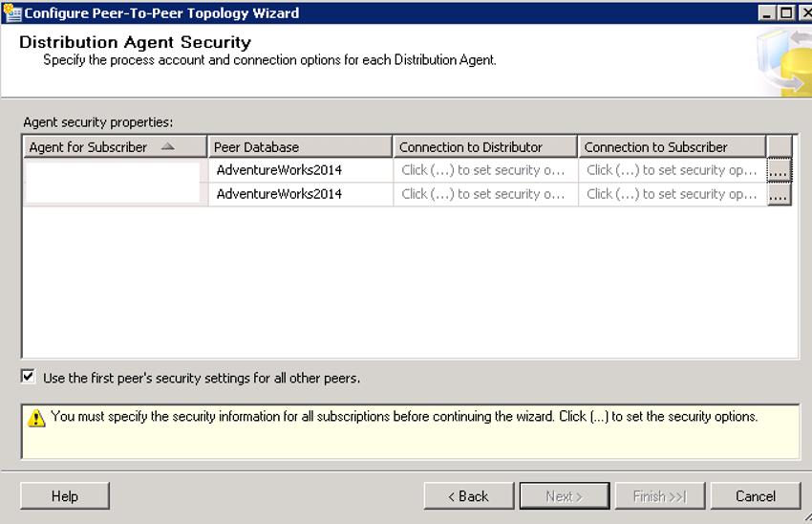Click the Finish button
The width and height of the screenshot is (812, 524).
point(660,496)
